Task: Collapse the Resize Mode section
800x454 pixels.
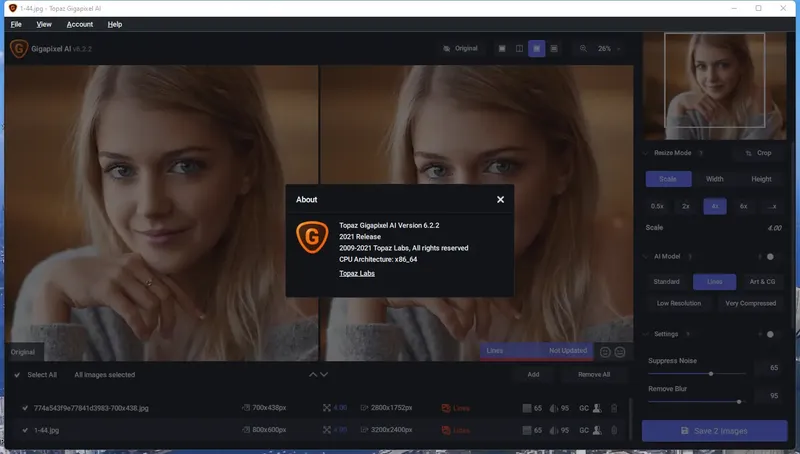Action: click(645, 153)
